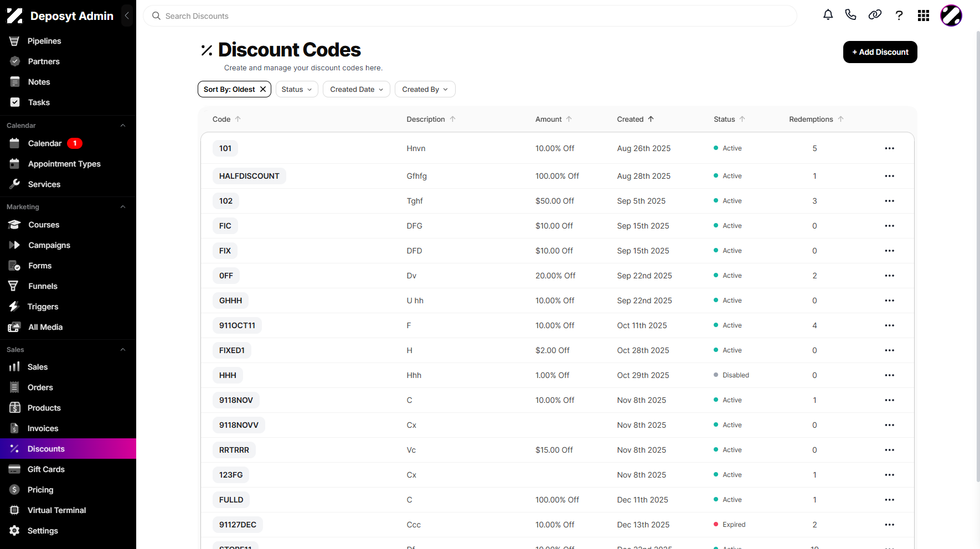Open the notifications bell
This screenshot has width=980, height=549.
[x=828, y=15]
